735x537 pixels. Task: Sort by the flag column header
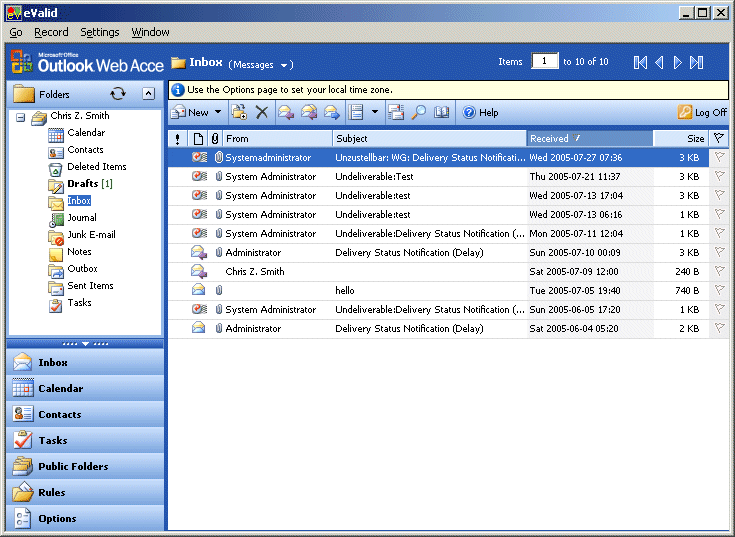(x=719, y=139)
